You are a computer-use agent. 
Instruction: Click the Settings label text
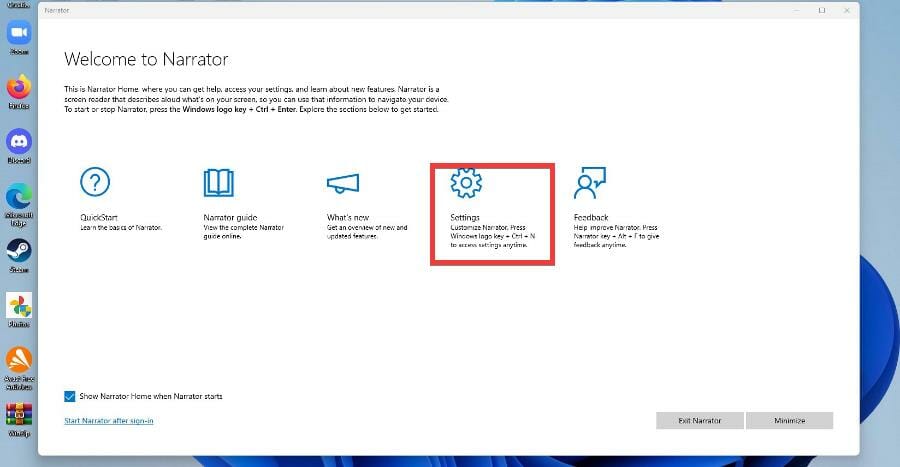coord(465,217)
